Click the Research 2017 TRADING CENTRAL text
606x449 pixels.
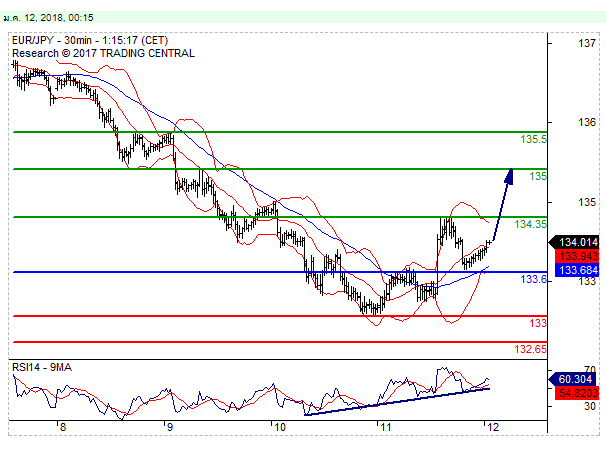coord(104,54)
